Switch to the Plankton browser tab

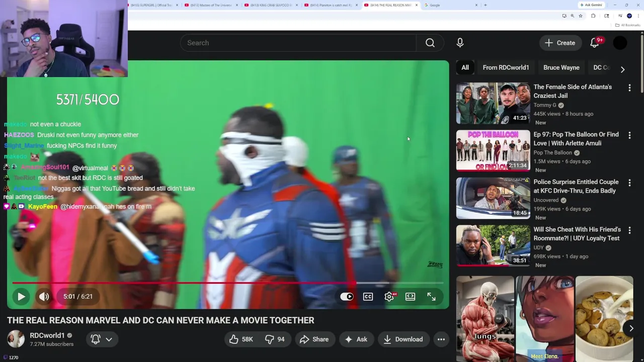click(x=331, y=5)
